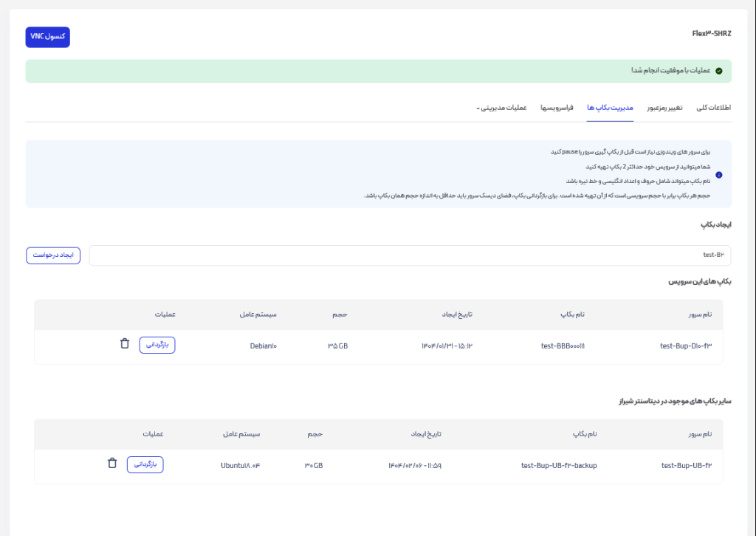This screenshot has height=536, width=756.
Task: Click the green success checkmark icon
Action: [718, 71]
